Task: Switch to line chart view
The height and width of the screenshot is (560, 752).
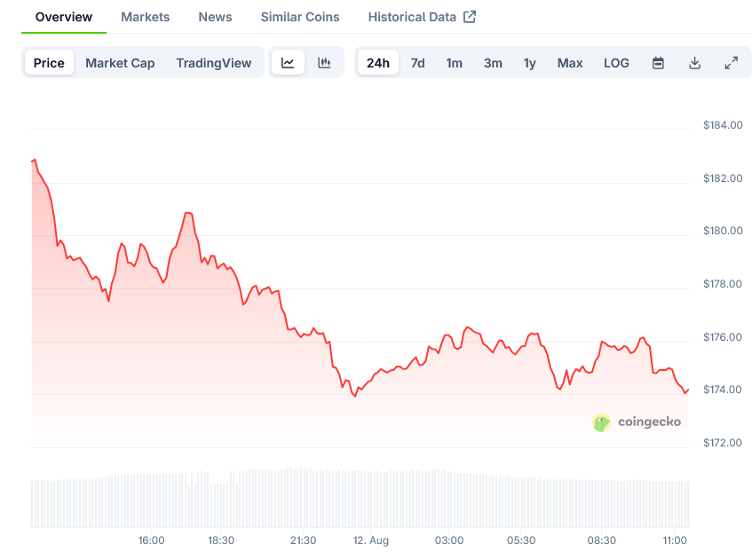Action: click(288, 63)
